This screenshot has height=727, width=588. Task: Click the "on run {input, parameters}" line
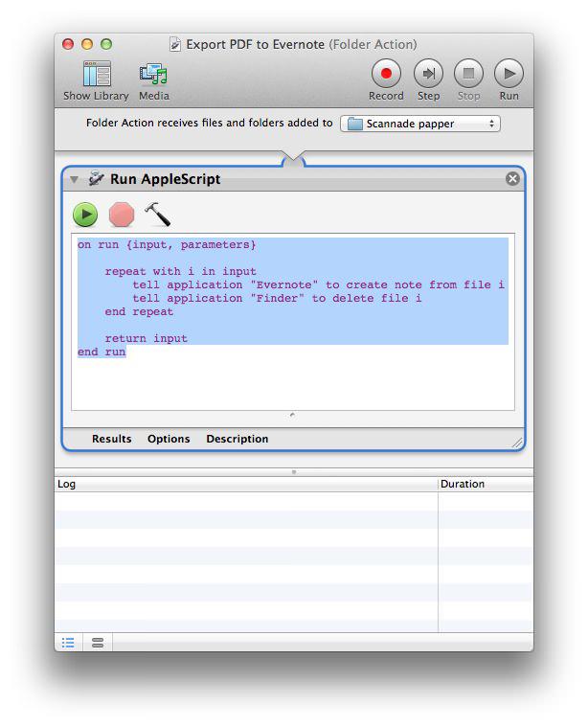click(x=167, y=244)
